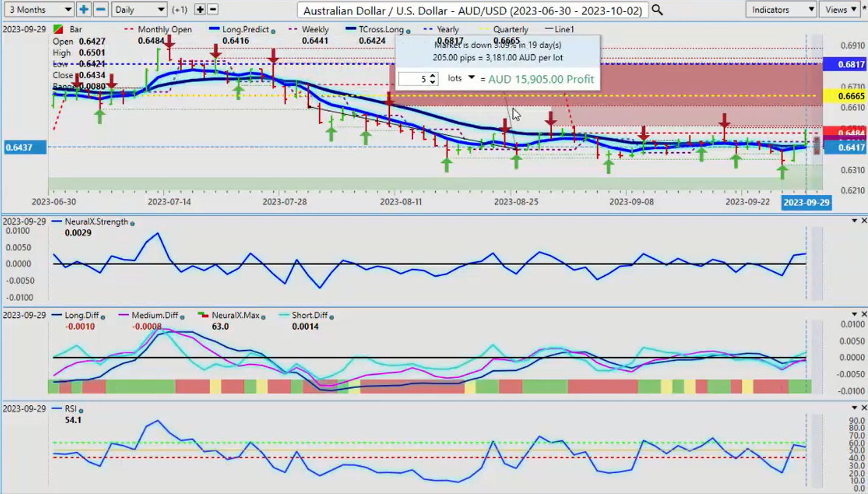Image resolution: width=868 pixels, height=494 pixels.
Task: Click NeuralX.Max info dot
Action: coord(263,317)
